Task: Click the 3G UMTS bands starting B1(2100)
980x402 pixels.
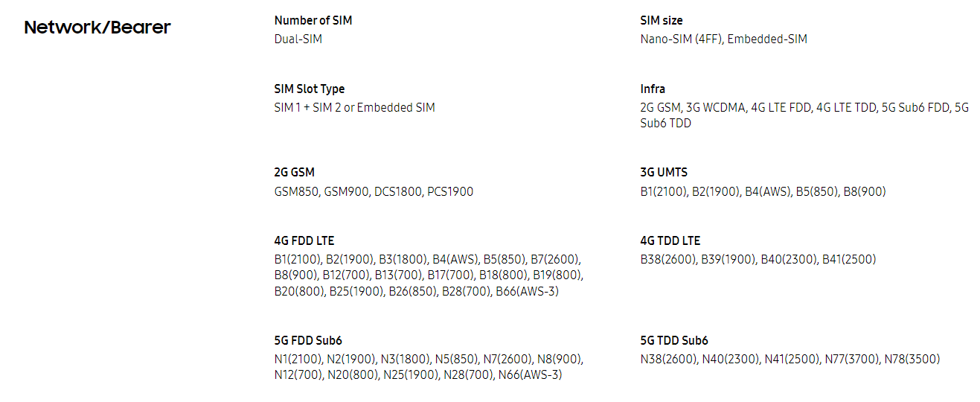Action: point(763,191)
